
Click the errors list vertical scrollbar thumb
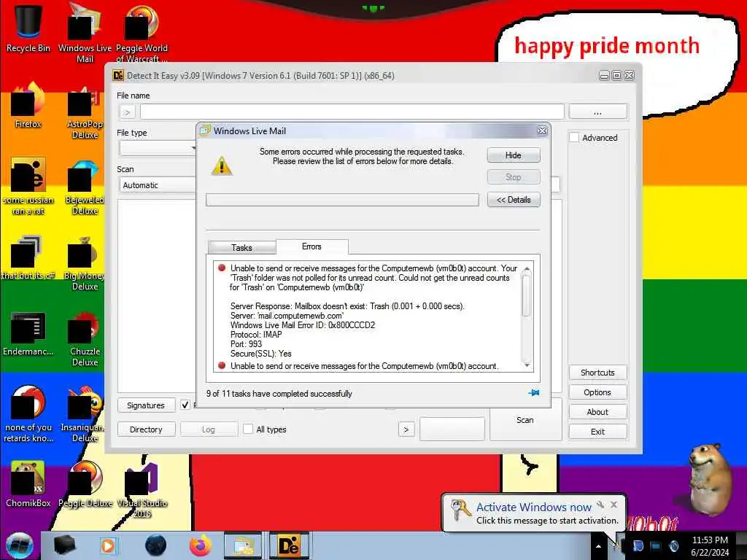[527, 295]
